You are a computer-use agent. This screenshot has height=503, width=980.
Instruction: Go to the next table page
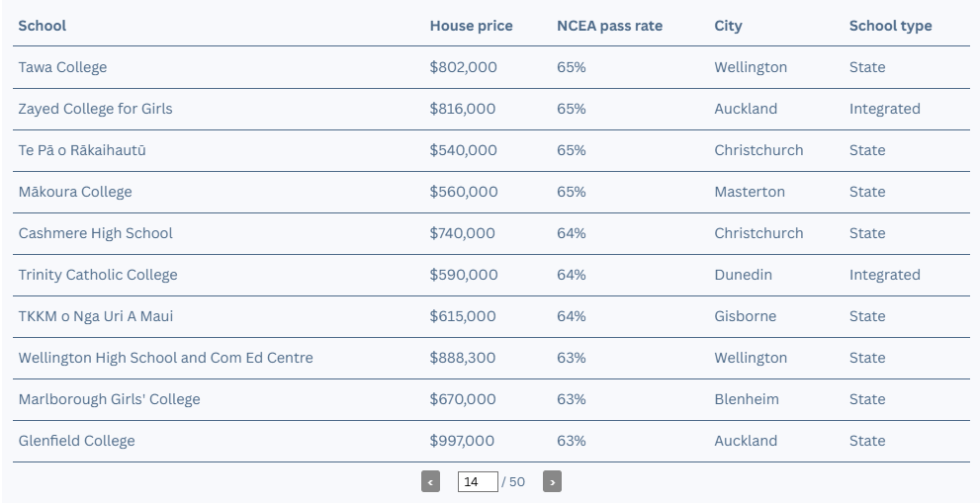[x=552, y=482]
